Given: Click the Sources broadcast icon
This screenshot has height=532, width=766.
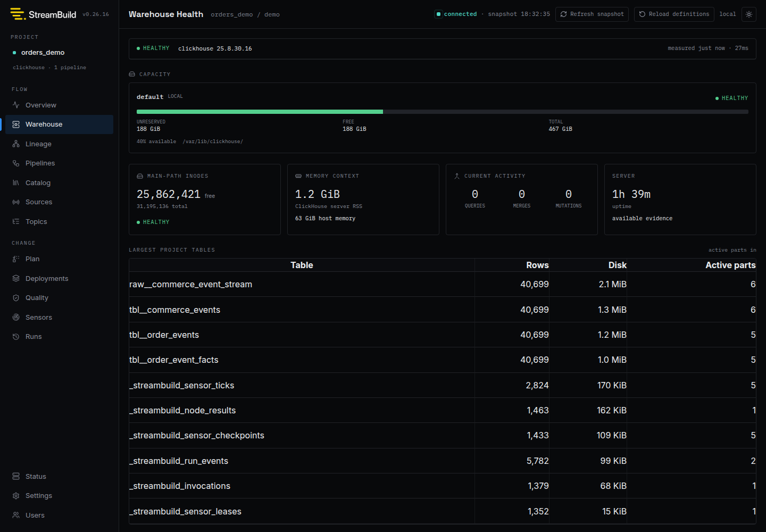Looking at the screenshot, I should point(16,202).
